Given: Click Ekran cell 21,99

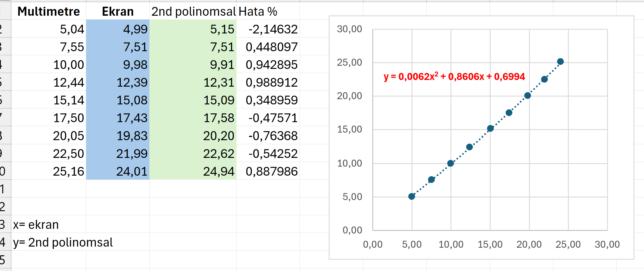Looking at the screenshot, I should click(x=118, y=153).
